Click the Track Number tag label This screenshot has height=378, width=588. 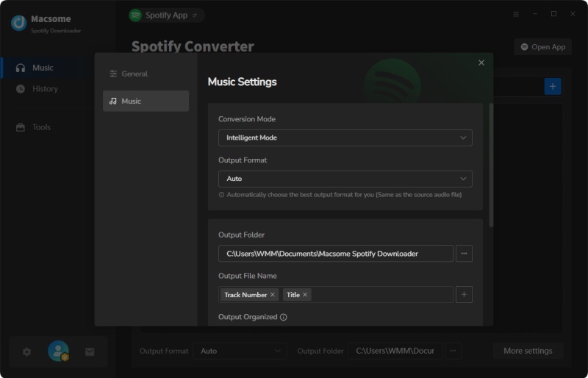click(x=245, y=295)
